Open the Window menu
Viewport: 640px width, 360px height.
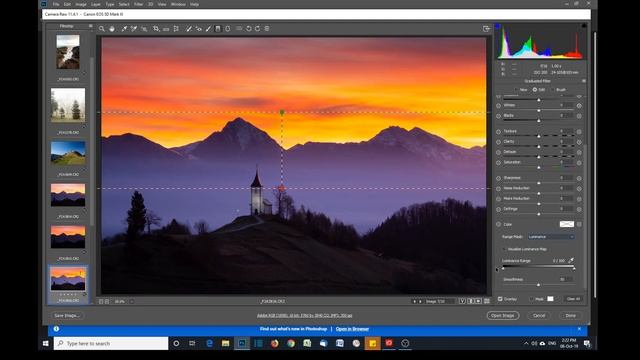click(x=178, y=4)
